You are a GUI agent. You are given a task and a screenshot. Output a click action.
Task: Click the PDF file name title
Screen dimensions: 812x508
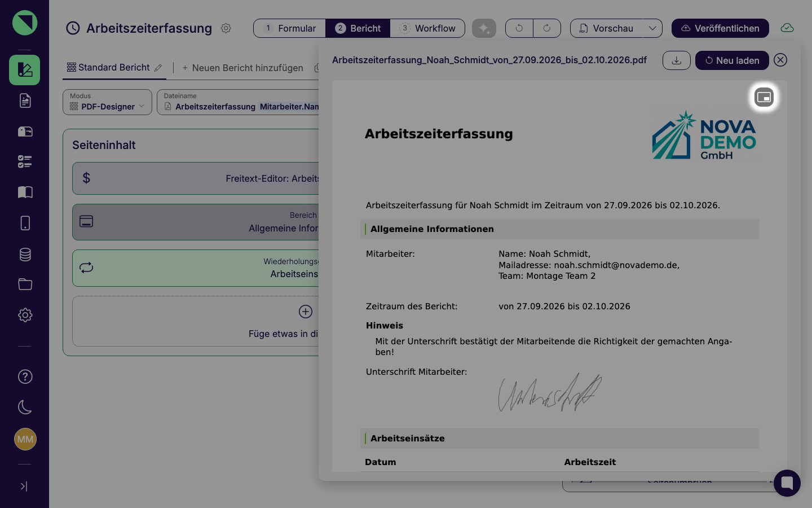(x=489, y=60)
